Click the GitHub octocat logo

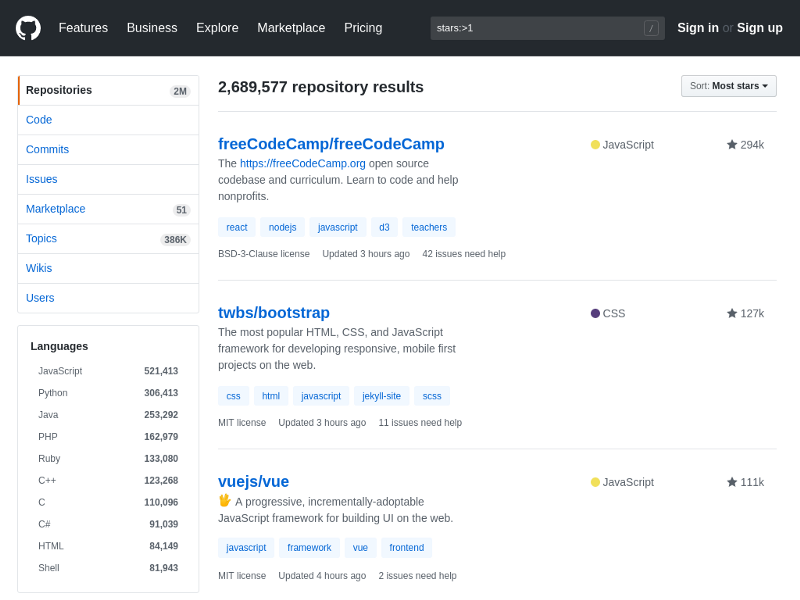[x=28, y=28]
